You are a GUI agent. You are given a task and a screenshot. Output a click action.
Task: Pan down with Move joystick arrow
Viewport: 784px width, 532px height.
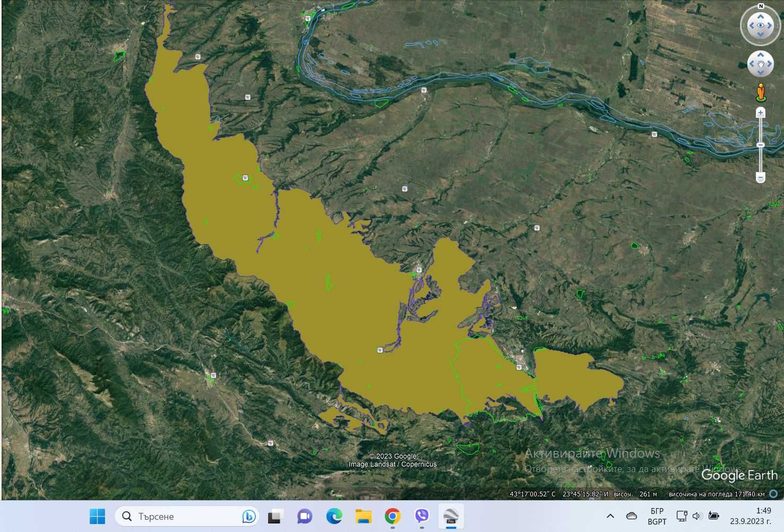(761, 74)
